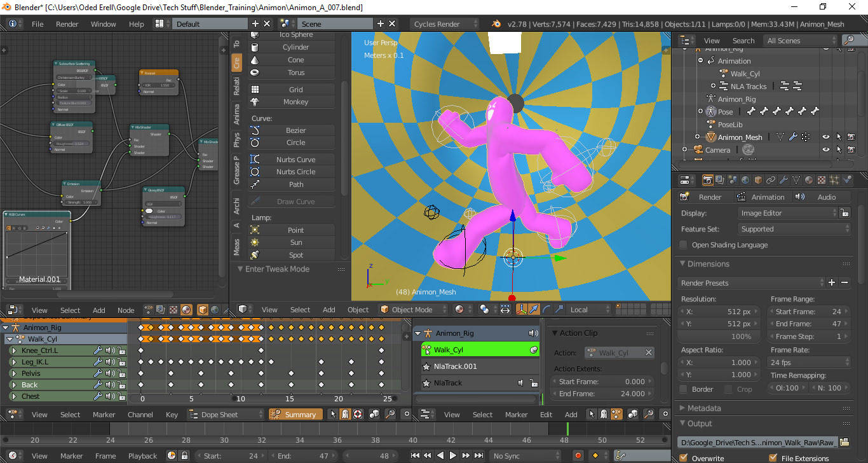This screenshot has height=463, width=868.
Task: Open the Modifiers wrench tab in Properties
Action: tap(783, 181)
